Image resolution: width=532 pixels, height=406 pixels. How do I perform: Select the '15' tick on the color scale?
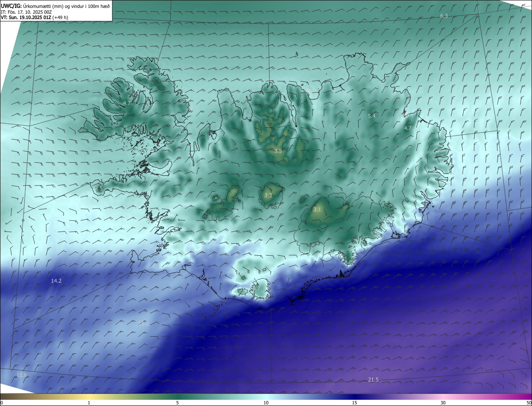point(355,403)
